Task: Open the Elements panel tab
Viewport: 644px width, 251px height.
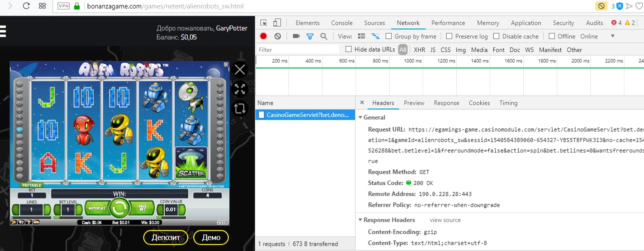Action: (307, 23)
